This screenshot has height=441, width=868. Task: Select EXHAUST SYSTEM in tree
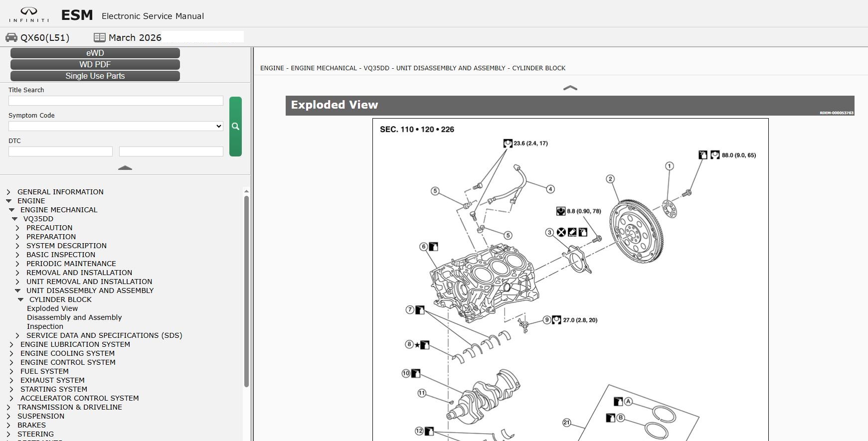click(x=52, y=380)
